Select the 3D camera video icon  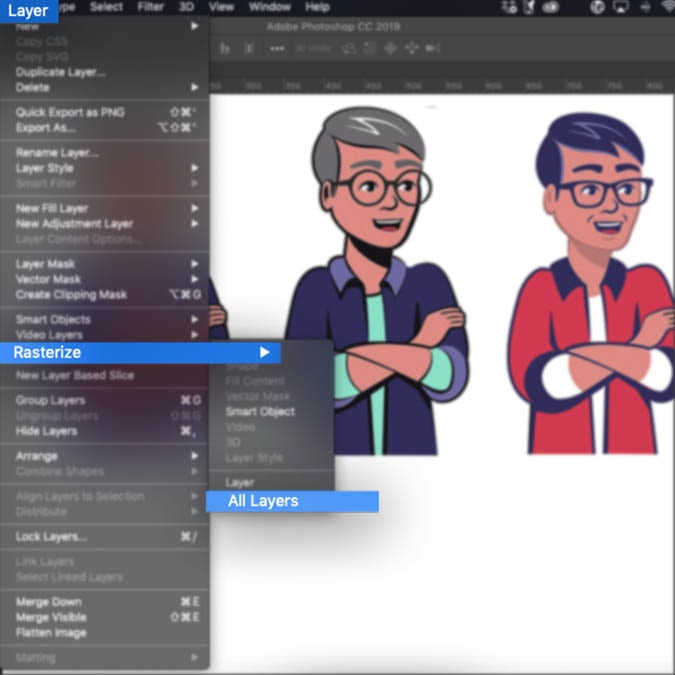tap(433, 48)
